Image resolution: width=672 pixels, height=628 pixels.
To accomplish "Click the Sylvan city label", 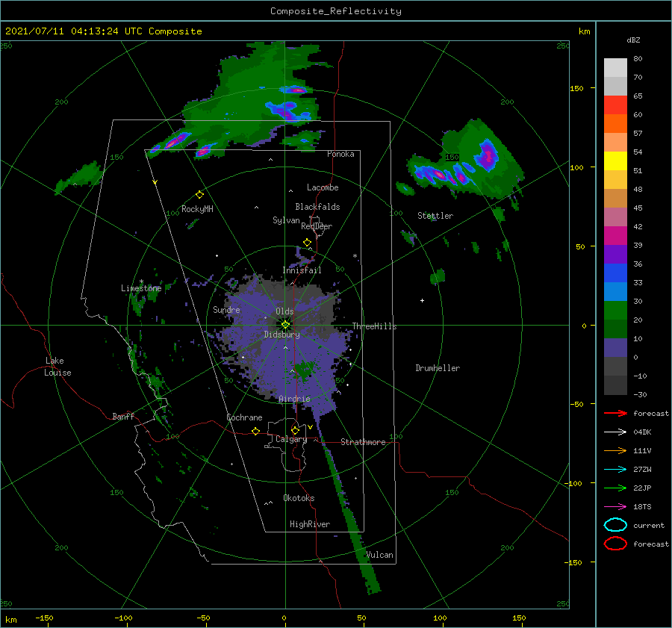I will click(x=286, y=220).
